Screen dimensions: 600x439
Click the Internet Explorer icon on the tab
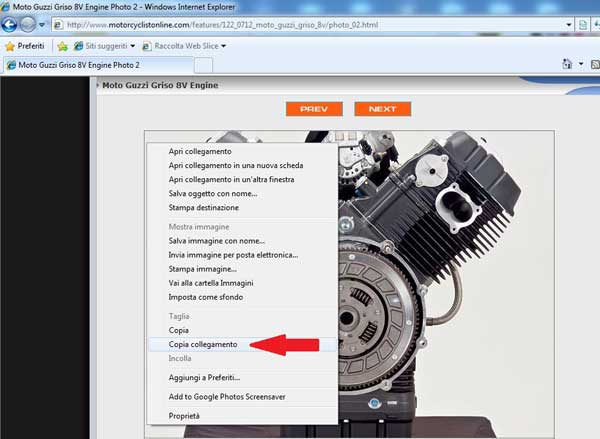tap(12, 65)
